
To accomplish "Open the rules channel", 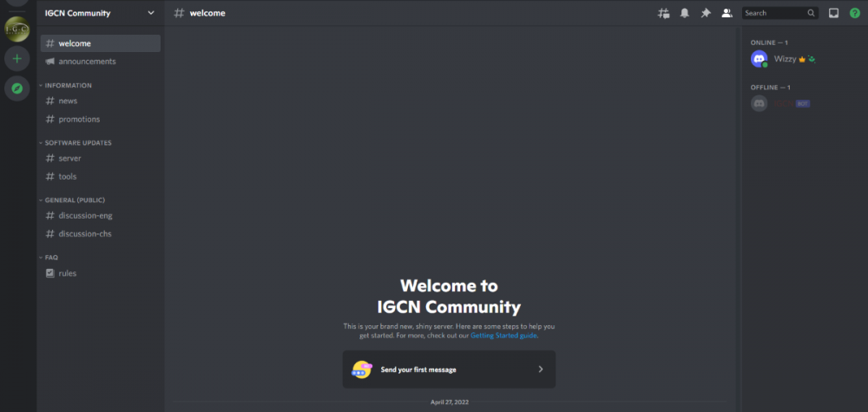I will [x=101, y=273].
